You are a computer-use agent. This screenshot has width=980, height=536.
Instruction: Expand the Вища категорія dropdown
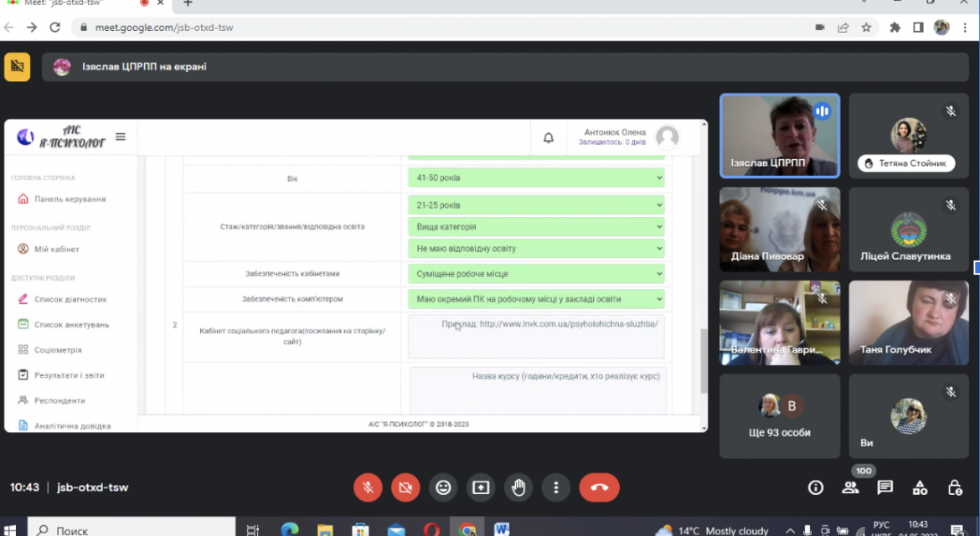point(536,227)
